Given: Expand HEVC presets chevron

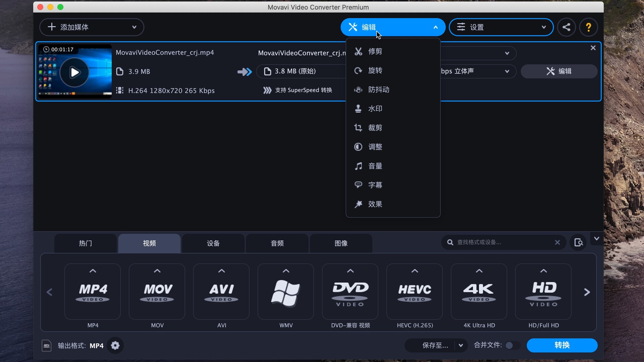Looking at the screenshot, I should [415, 271].
